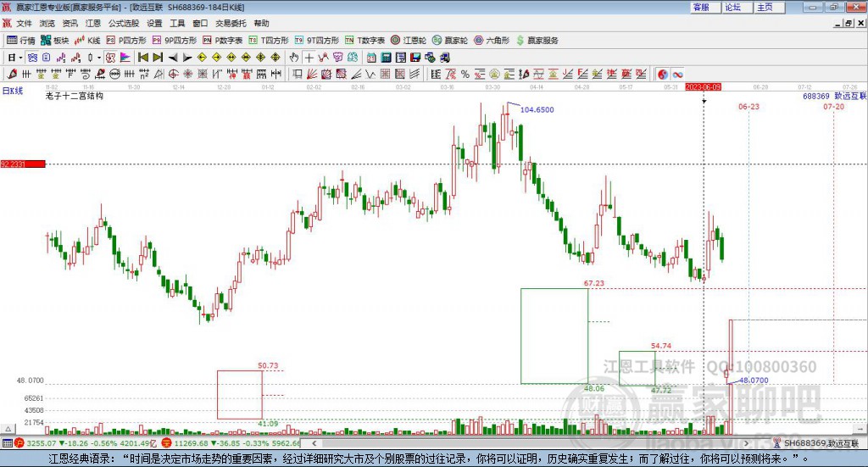The width and height of the screenshot is (868, 467).
Task: Open the 公式选股 menu
Action: pos(124,23)
